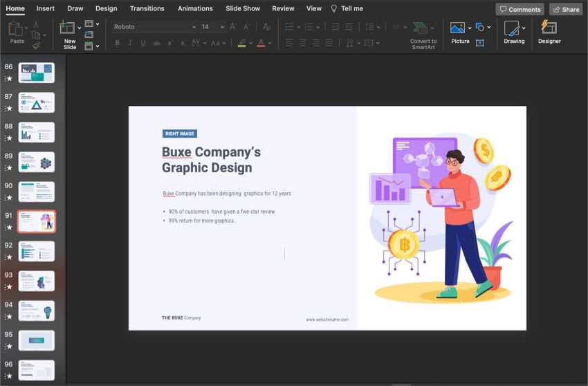
Task: Expand the Shapes dropdown arrow
Action: [x=489, y=27]
